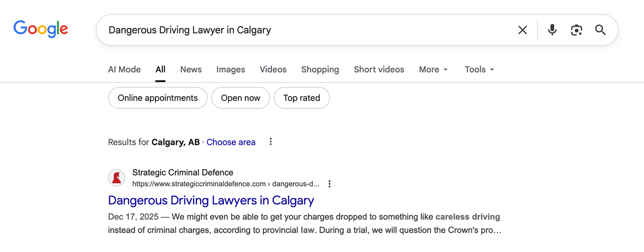Image resolution: width=644 pixels, height=252 pixels.
Task: Enable the Open now filter
Action: pyautogui.click(x=240, y=98)
